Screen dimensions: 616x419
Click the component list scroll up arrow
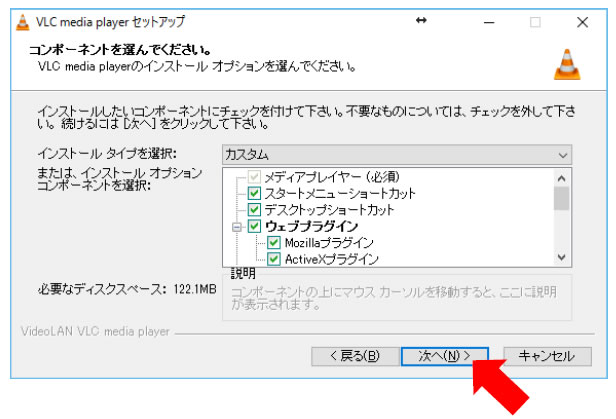(x=561, y=179)
